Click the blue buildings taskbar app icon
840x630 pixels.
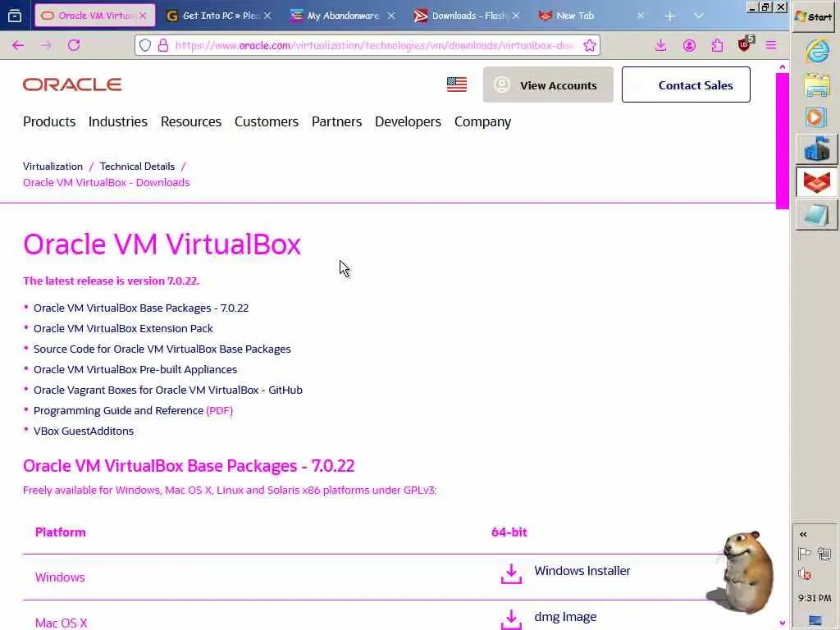[x=816, y=149]
